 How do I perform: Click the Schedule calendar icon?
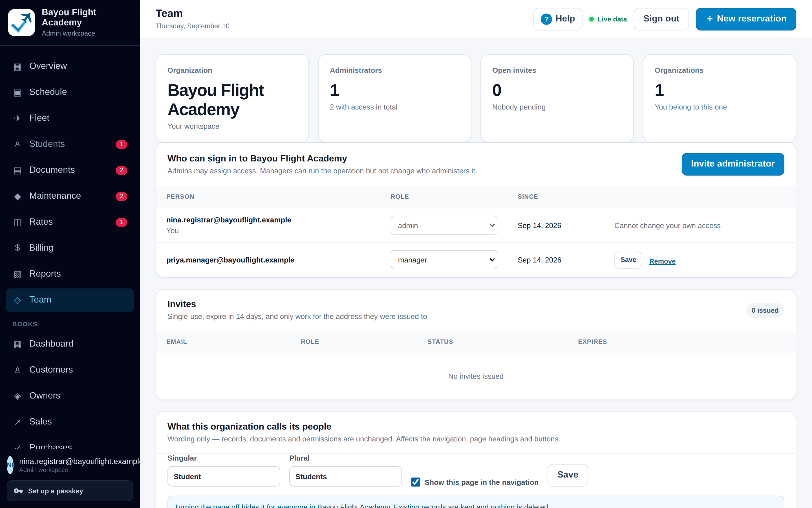(x=17, y=92)
